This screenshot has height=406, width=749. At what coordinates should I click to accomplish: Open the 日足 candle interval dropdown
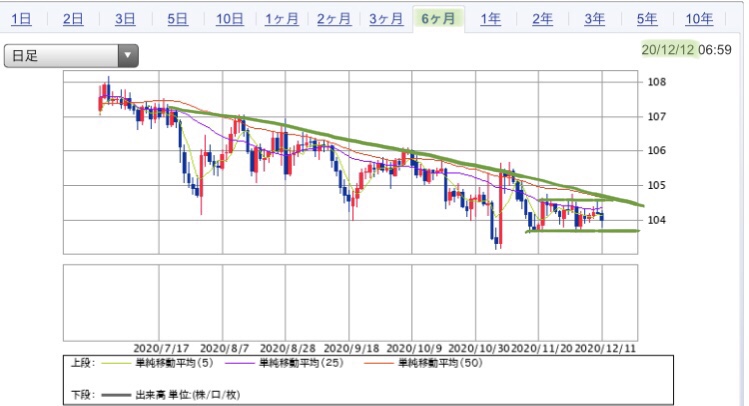click(71, 56)
